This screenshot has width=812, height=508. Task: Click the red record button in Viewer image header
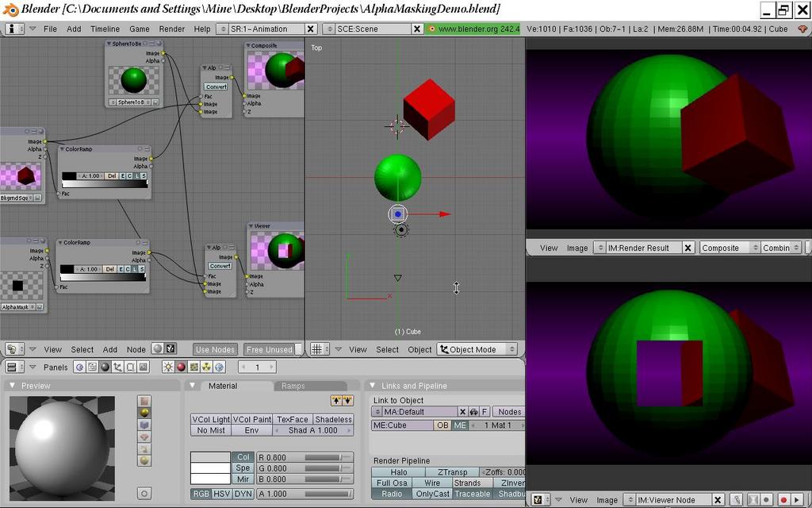pos(784,500)
